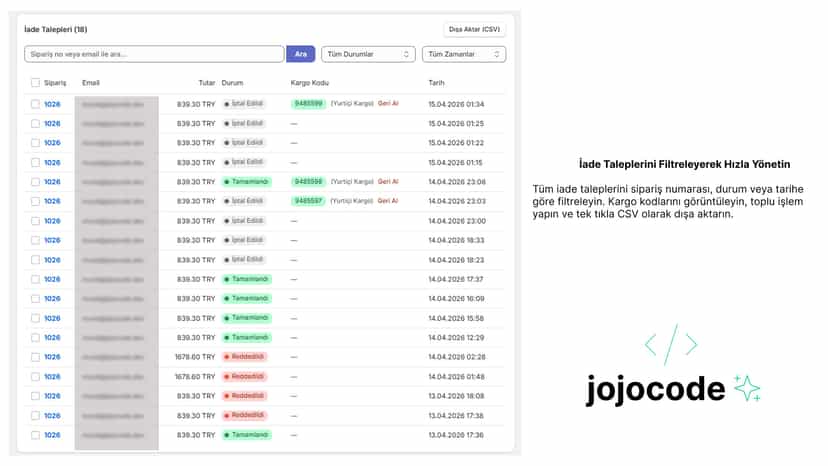Click the Email column header
The width and height of the screenshot is (828, 466).
point(91,83)
